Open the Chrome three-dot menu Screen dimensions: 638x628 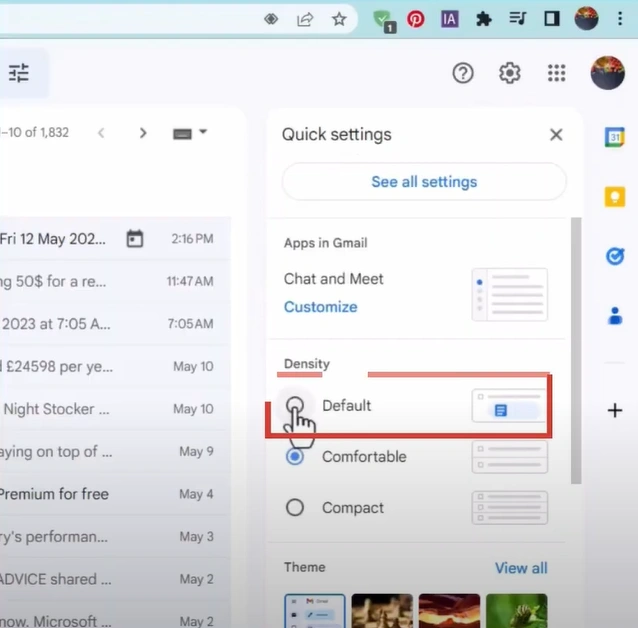pyautogui.click(x=620, y=19)
